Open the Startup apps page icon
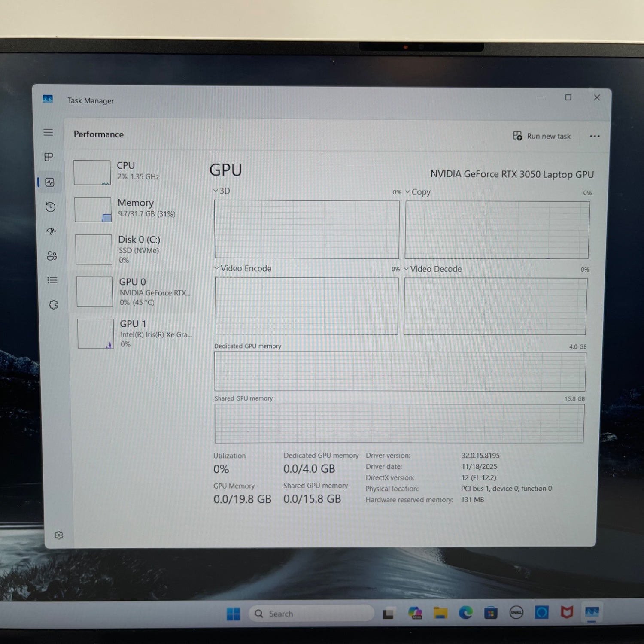Image resolution: width=644 pixels, height=644 pixels. point(51,231)
